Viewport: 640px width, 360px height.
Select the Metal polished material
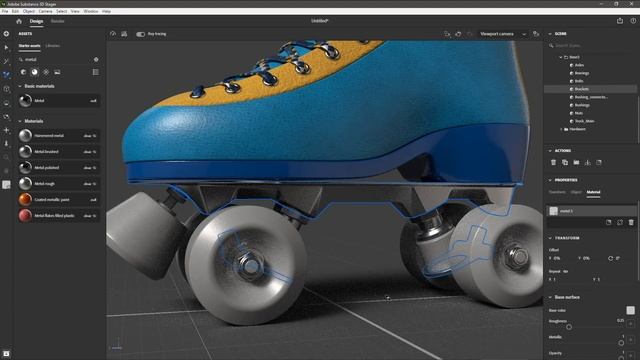[x=58, y=168]
